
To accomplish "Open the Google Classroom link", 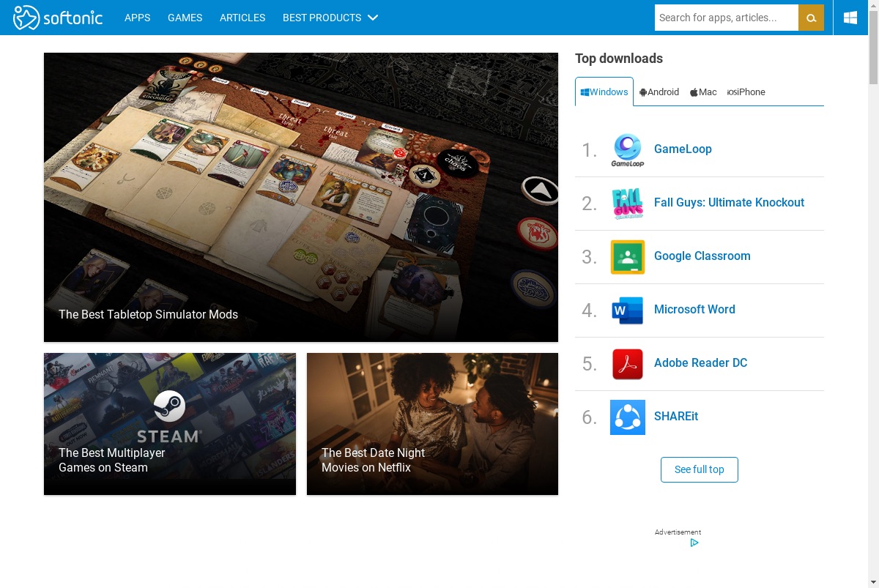I will [x=702, y=256].
